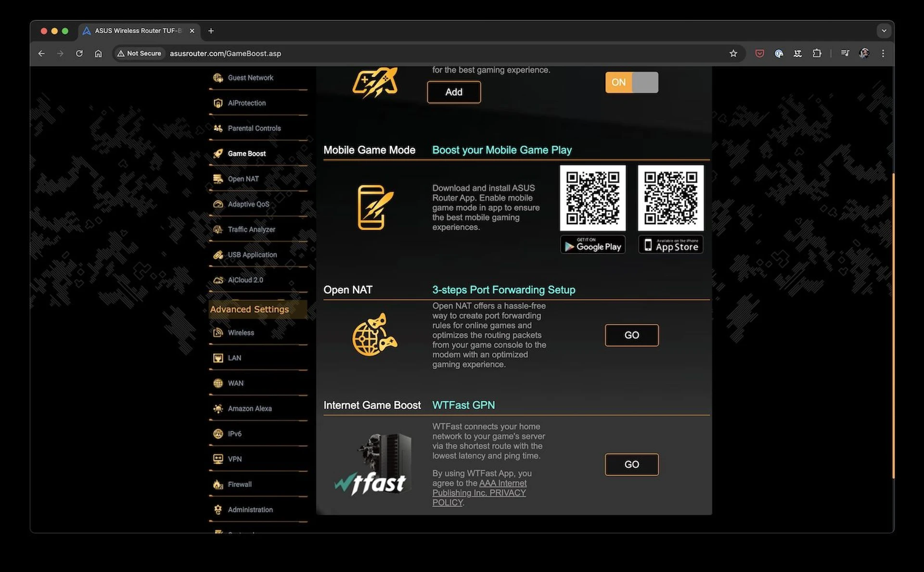Close the ASUS router tab
The image size is (924, 572).
pos(192,31)
